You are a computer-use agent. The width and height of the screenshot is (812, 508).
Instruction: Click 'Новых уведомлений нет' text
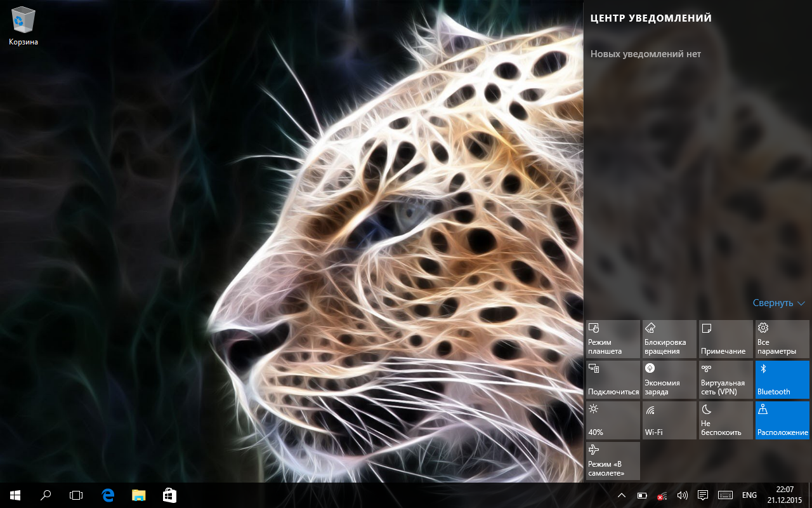click(x=646, y=54)
